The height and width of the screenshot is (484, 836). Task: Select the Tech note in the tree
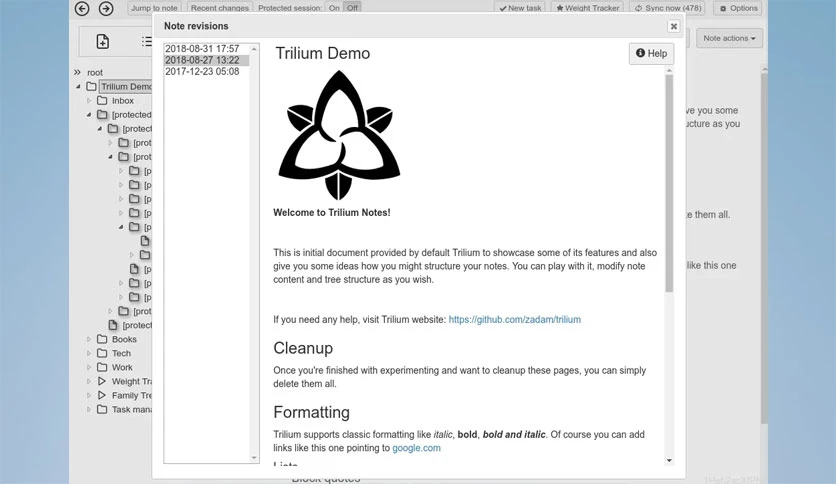pyautogui.click(x=121, y=353)
